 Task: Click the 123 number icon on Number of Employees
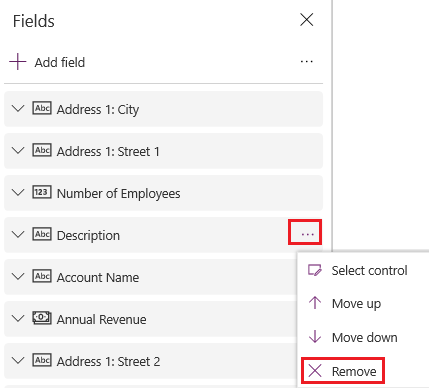coord(42,192)
